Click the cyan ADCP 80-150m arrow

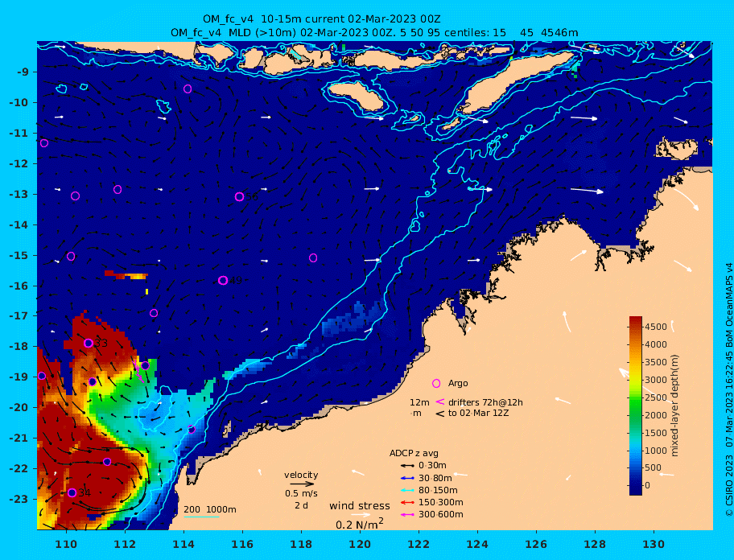coord(407,490)
